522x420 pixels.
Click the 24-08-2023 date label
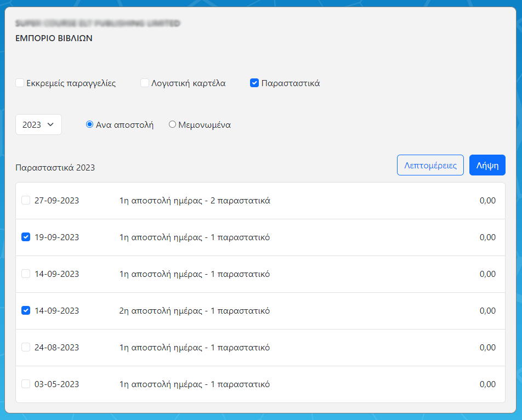tap(56, 348)
